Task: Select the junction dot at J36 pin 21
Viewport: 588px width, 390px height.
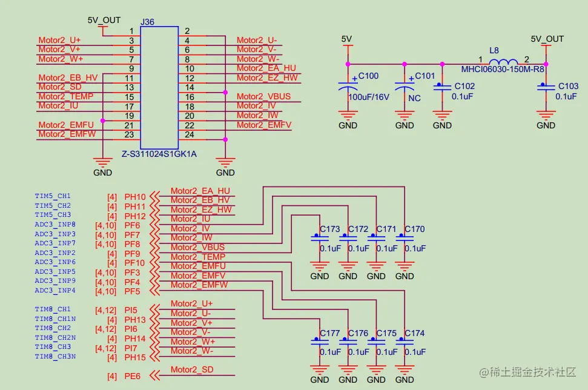Action: (103, 121)
